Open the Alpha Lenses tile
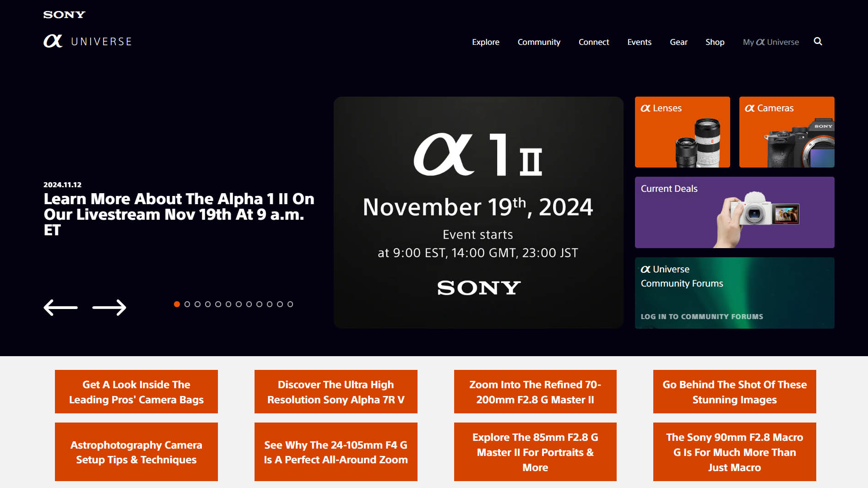 click(x=682, y=132)
